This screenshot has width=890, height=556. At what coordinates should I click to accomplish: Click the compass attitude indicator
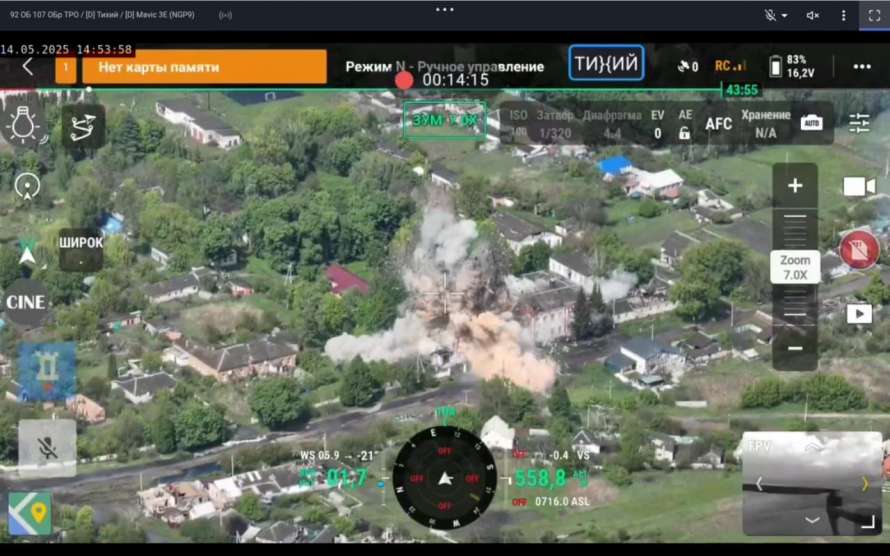tap(444, 478)
